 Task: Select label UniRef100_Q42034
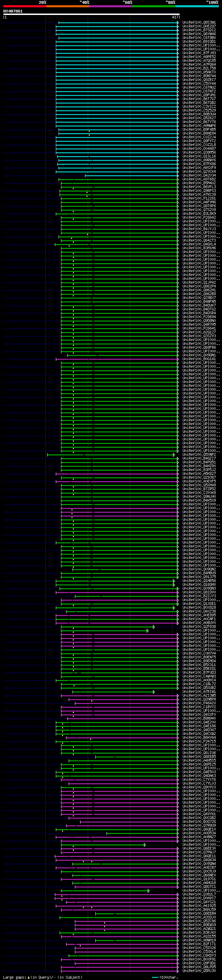coord(199,175)
